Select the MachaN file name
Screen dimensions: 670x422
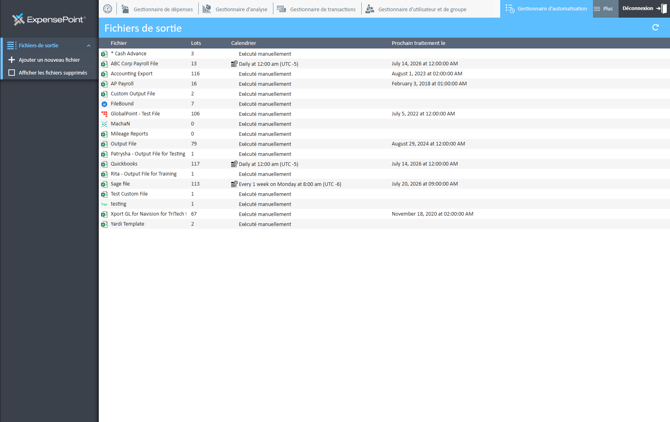[120, 124]
